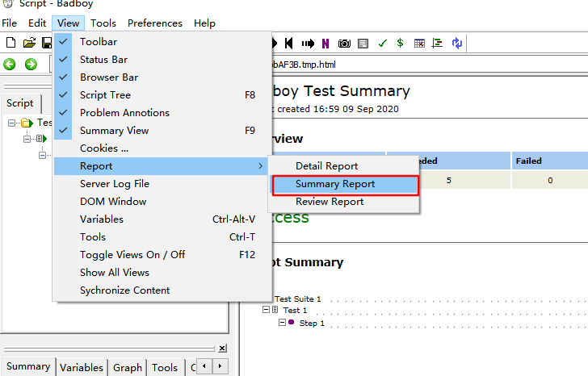Close the bottom summary pane
The image size is (588, 376).
tap(222, 349)
